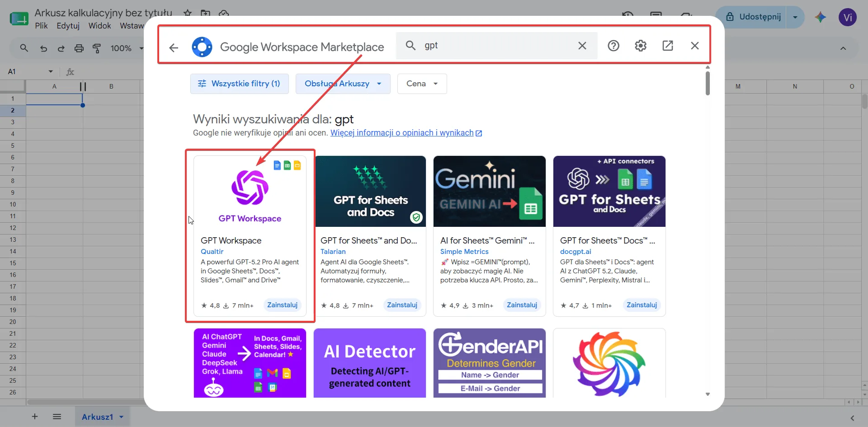Go back with the Marketplace arrow
Screen dimensions: 868x427
point(174,47)
